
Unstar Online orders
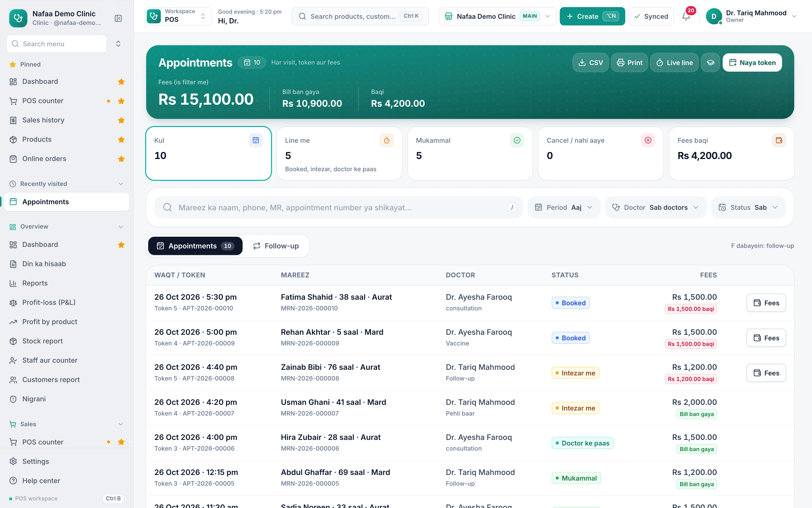click(121, 158)
